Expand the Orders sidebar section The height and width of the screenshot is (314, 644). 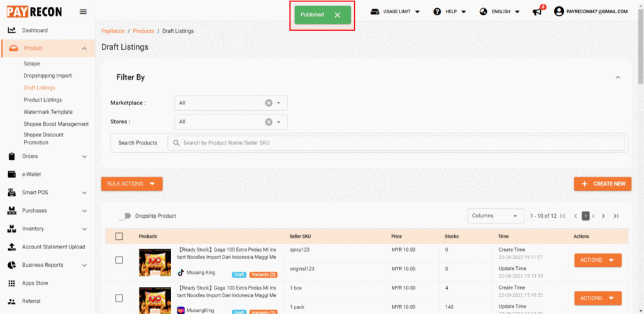[x=85, y=157]
